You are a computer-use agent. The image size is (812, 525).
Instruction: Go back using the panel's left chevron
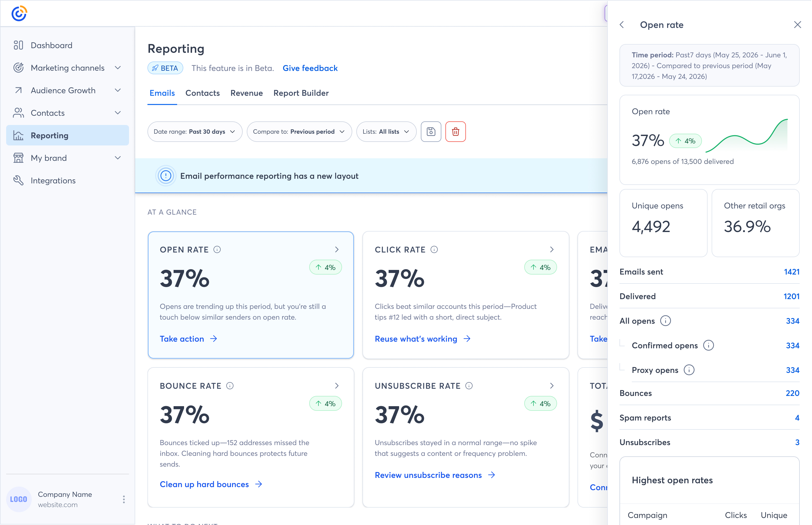point(622,25)
